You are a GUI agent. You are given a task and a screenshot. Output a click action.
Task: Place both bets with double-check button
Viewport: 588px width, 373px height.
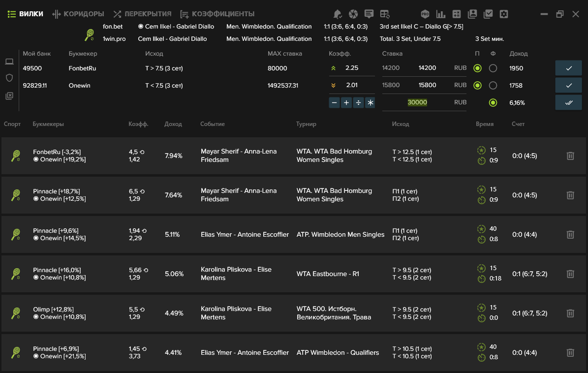click(x=568, y=102)
